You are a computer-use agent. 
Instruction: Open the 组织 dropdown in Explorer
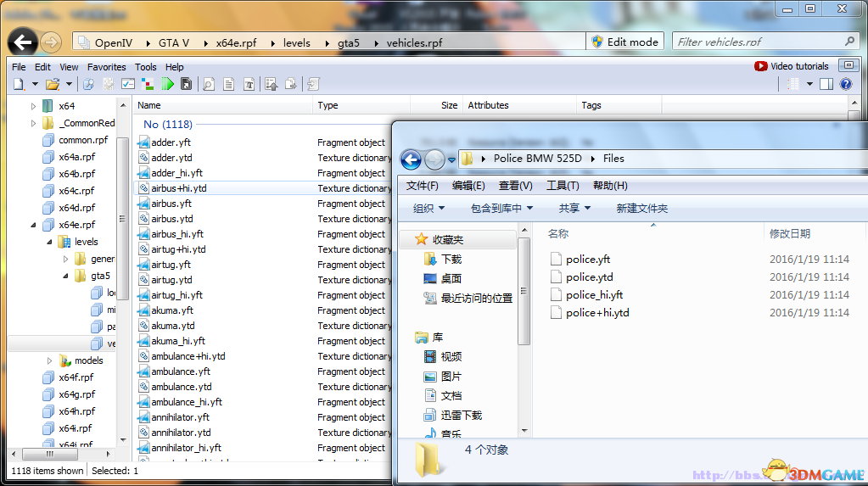point(428,208)
